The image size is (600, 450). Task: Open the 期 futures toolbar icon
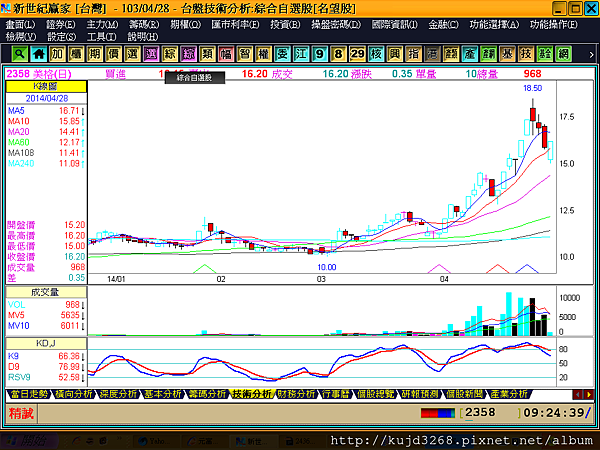tap(95, 54)
